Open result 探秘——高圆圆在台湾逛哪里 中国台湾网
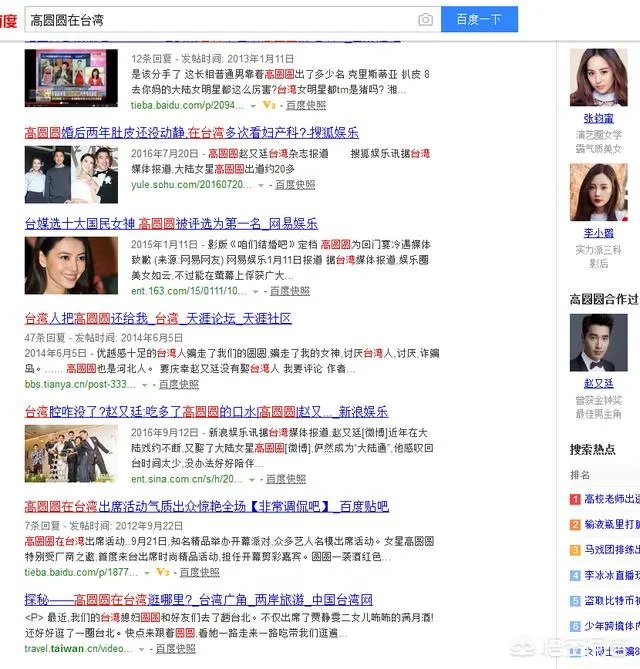This screenshot has width=640, height=669. 198,600
